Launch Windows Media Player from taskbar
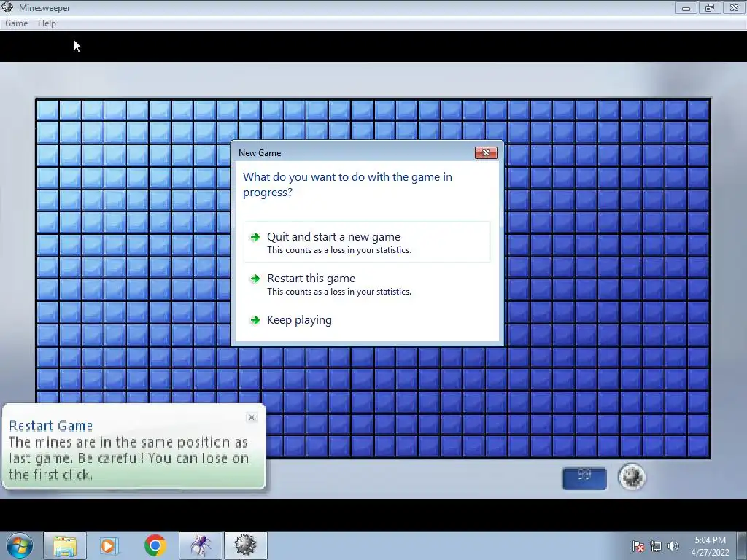Screen dimensions: 747x560 pyautogui.click(x=109, y=545)
